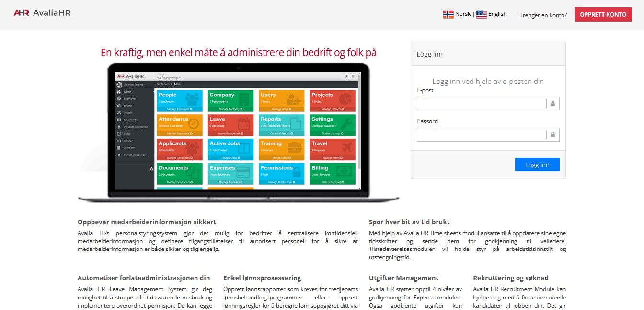Click the Settings tile in laptop image
The width and height of the screenshot is (644, 310).
tap(333, 125)
